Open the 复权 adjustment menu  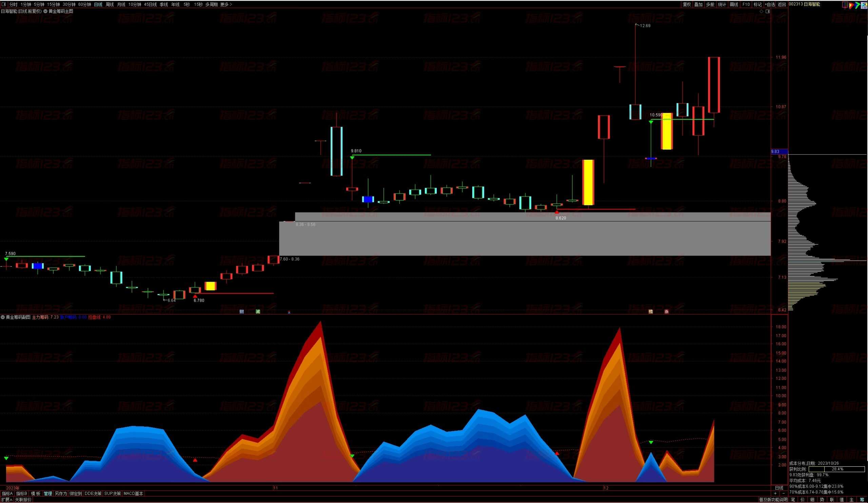687,4
